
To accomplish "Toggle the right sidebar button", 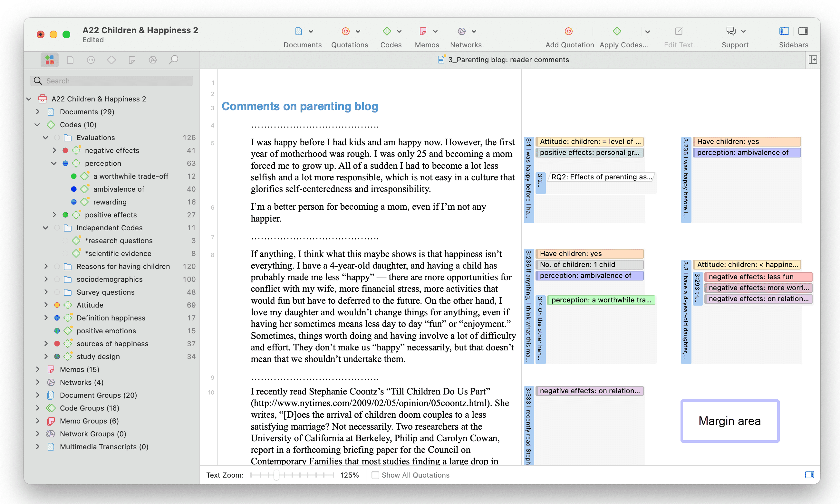I will click(803, 31).
